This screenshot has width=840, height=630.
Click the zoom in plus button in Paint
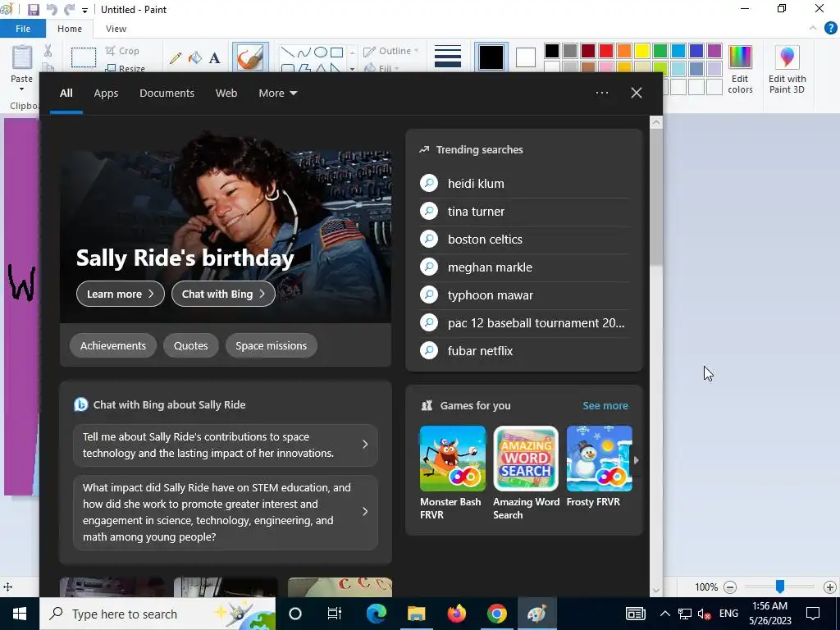[x=830, y=587]
